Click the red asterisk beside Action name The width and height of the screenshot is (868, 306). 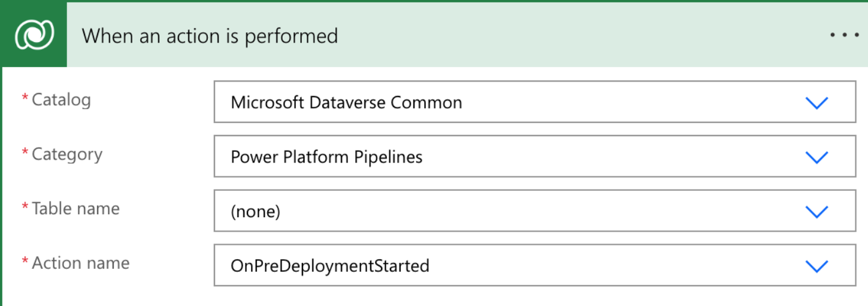25,261
